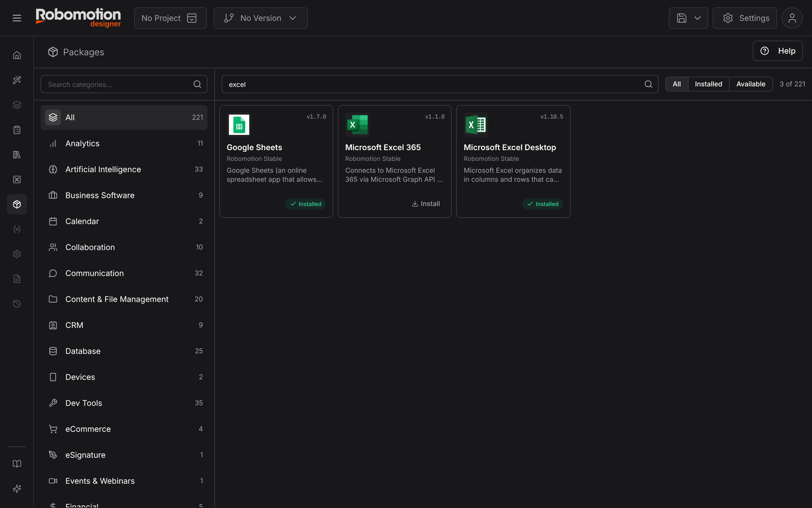Click the library books icon in the sidebar
Screen dimensions: 812x508
[x=17, y=155]
